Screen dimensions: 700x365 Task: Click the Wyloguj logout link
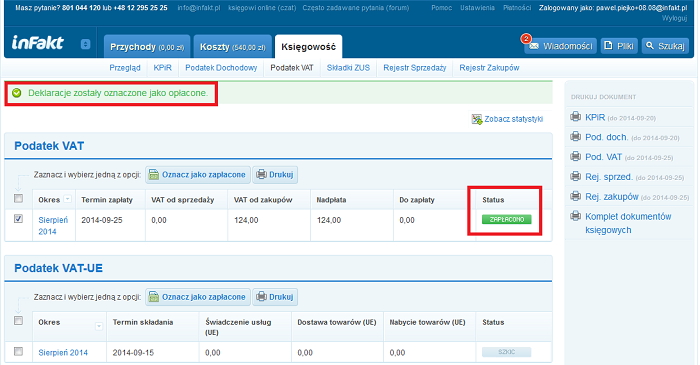tap(674, 18)
